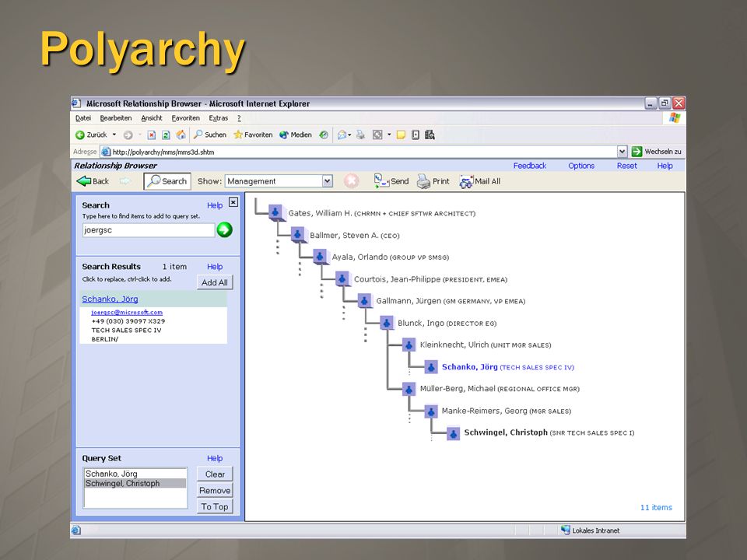The width and height of the screenshot is (747, 560).
Task: Click the IE Zurück back arrow icon
Action: [x=80, y=135]
